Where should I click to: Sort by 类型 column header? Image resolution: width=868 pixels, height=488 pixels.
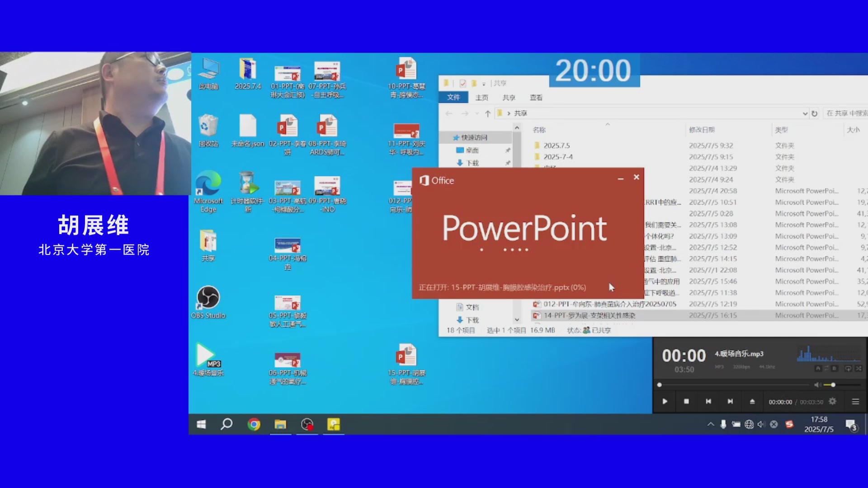click(x=781, y=130)
